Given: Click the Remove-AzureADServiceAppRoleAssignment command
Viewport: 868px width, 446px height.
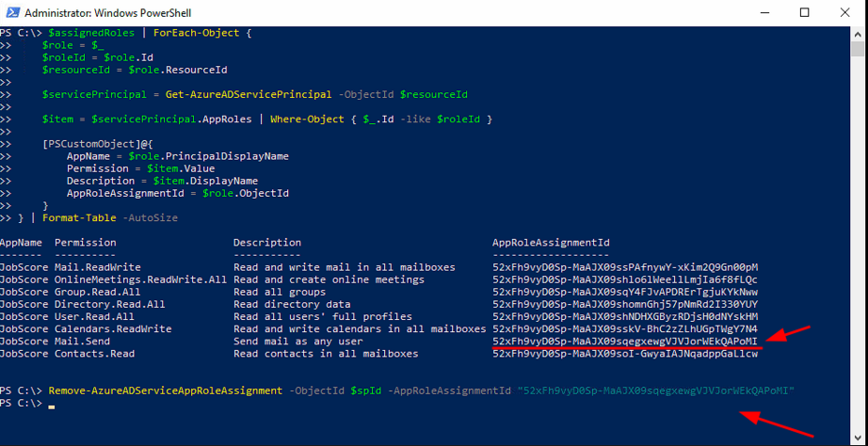Looking at the screenshot, I should pos(166,390).
